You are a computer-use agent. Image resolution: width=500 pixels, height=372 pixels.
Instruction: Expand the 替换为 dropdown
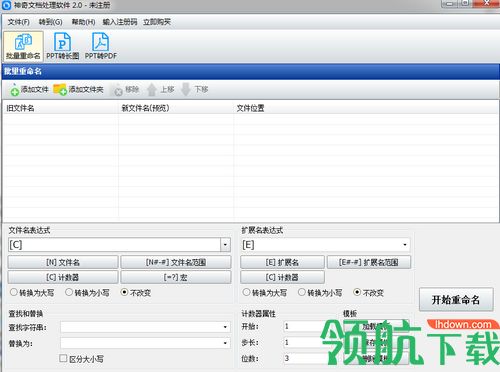[x=225, y=343]
